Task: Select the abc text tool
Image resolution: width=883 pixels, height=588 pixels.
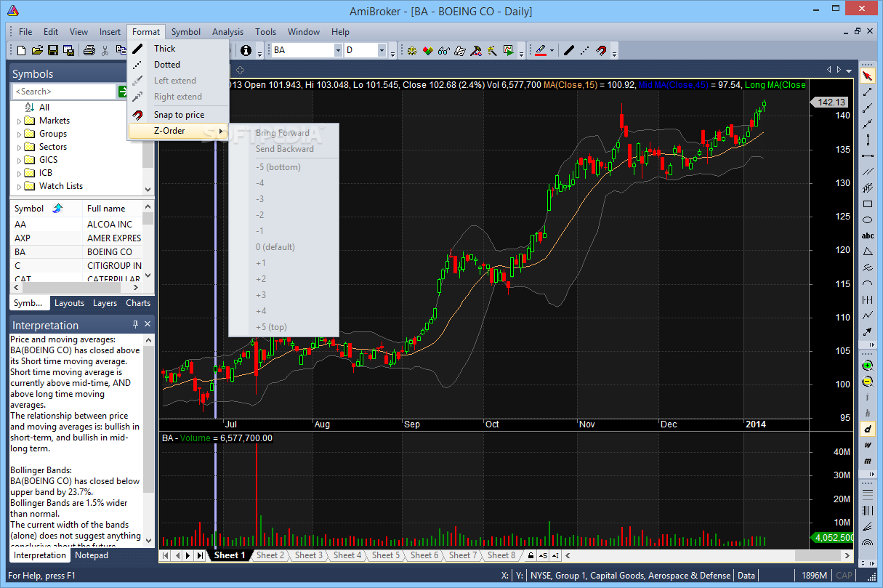Action: 867,235
